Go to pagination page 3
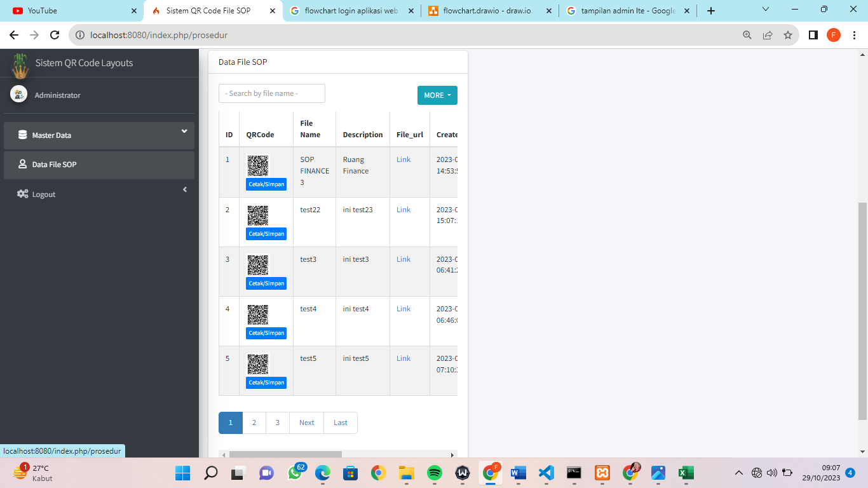The image size is (868, 488). coord(278,423)
